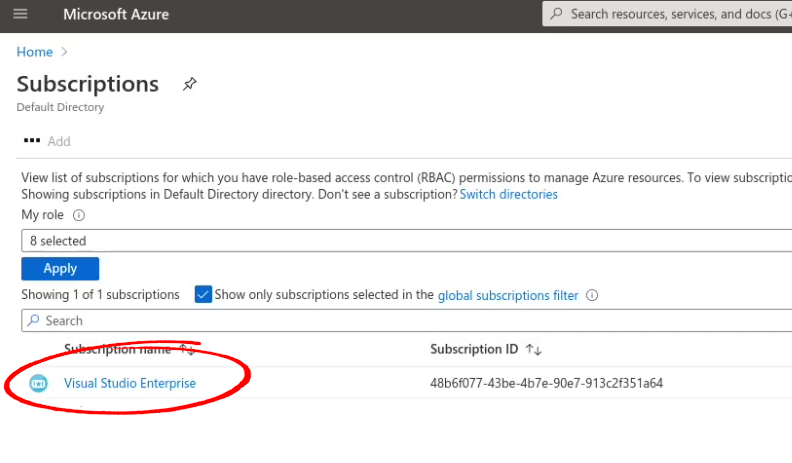
Task: Open the Switch directories link
Action: tap(509, 194)
